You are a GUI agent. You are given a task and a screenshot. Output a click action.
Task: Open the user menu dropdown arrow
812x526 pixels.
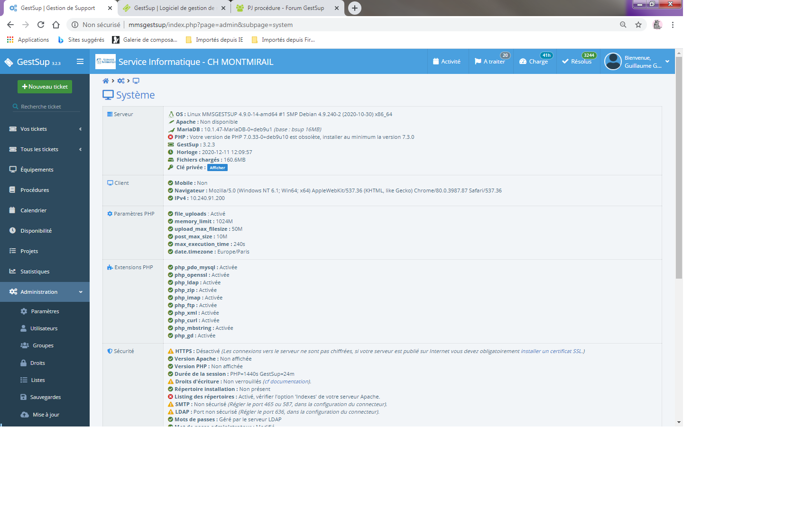(x=667, y=62)
